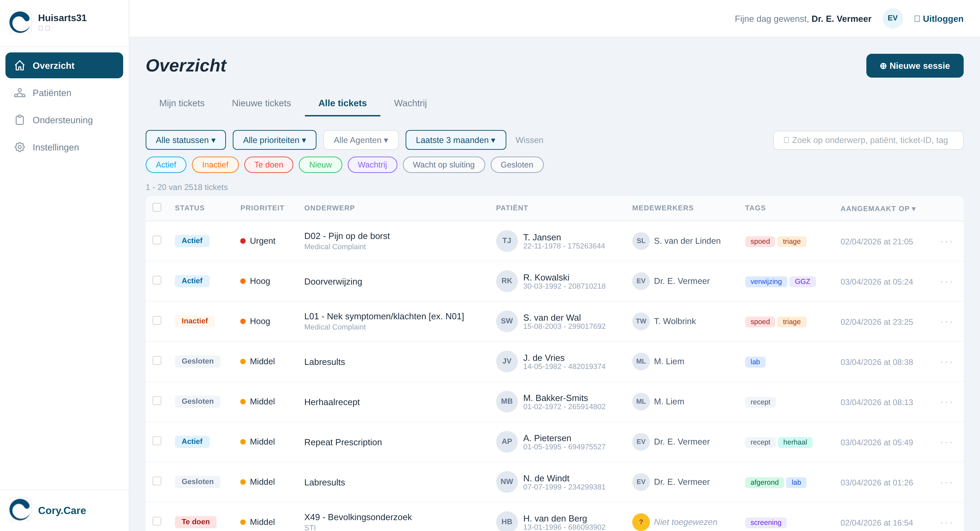
Task: Select the Herhaalrecept ticket checkbox
Action: pos(157,401)
